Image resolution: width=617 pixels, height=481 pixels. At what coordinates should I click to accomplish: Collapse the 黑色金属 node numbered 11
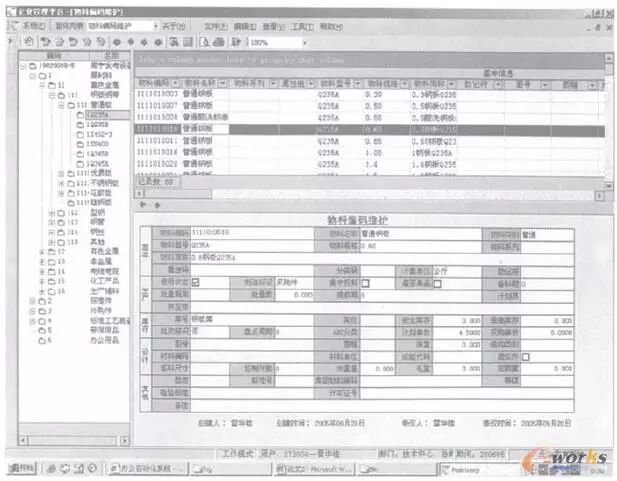coord(42,85)
